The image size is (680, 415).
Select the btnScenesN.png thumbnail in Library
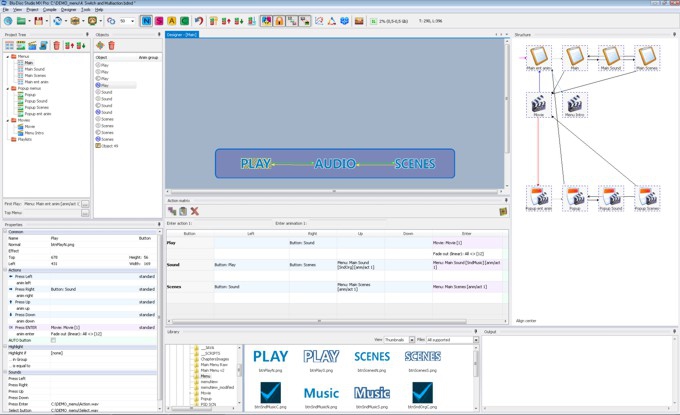372,359
